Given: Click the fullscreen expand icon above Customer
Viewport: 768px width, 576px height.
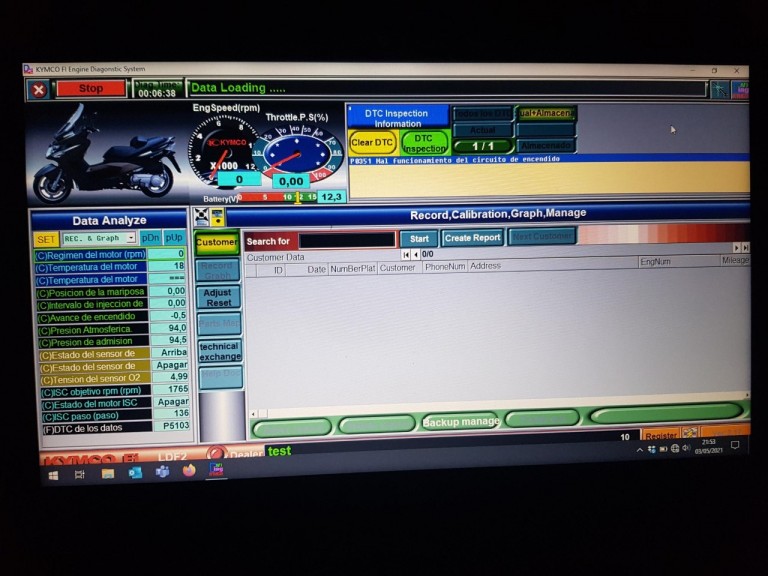Looking at the screenshot, I should [x=201, y=215].
